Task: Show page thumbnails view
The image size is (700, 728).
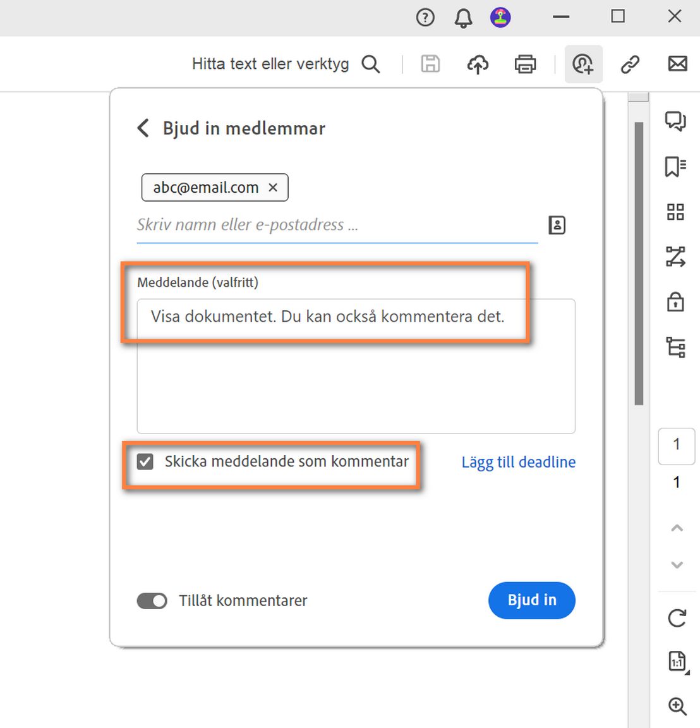Action: coord(675,212)
